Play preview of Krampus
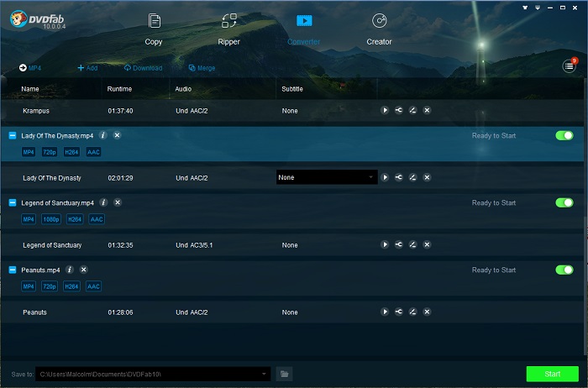This screenshot has height=388, width=588. [x=385, y=110]
